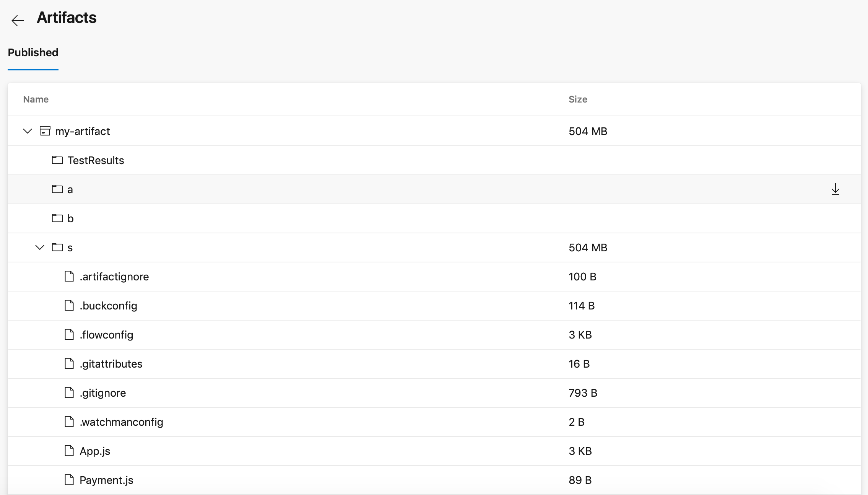Screen dimensions: 868x495
Task: Collapse the my-artifact tree node
Action: pyautogui.click(x=28, y=131)
